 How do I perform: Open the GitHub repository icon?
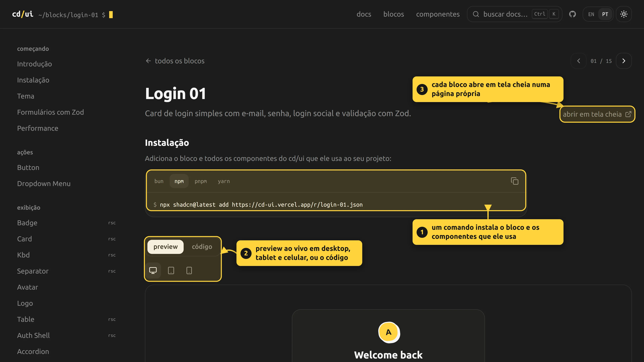572,14
